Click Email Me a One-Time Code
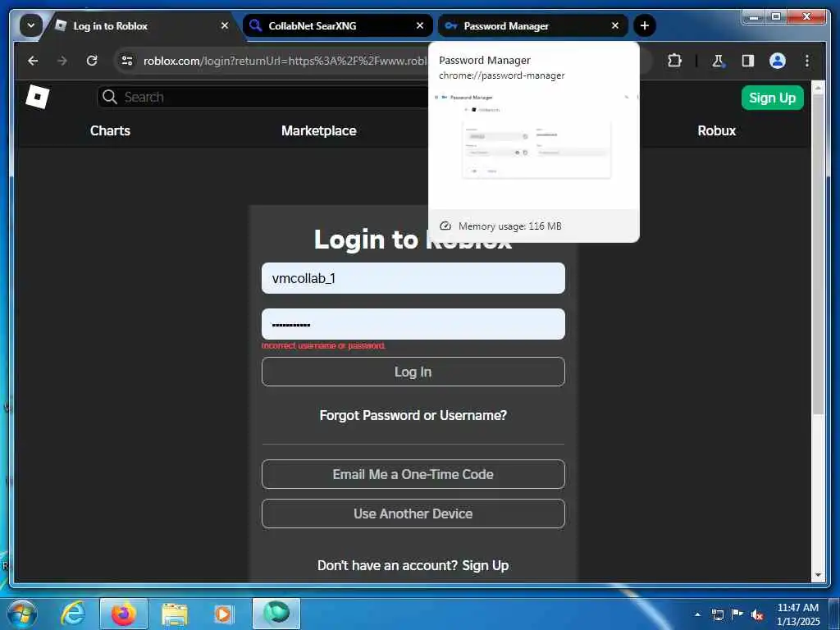Viewport: 840px width, 630px height. point(413,474)
